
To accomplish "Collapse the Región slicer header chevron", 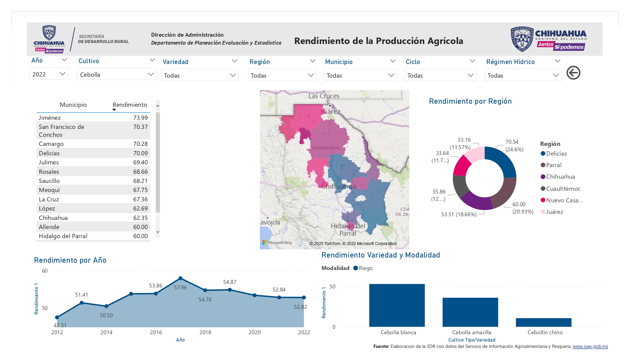I will (312, 61).
